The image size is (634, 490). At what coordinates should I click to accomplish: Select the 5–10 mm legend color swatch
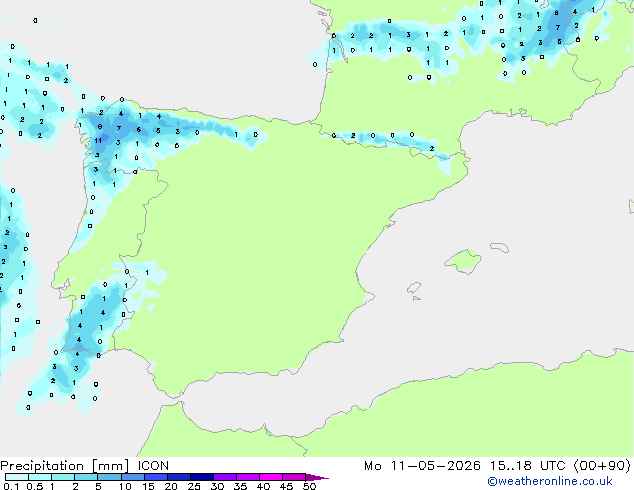109,477
